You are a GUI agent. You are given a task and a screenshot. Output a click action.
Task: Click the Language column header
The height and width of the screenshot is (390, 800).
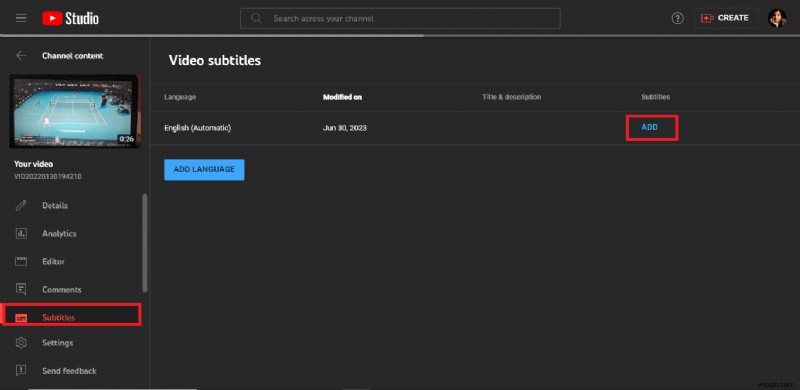[x=180, y=97]
